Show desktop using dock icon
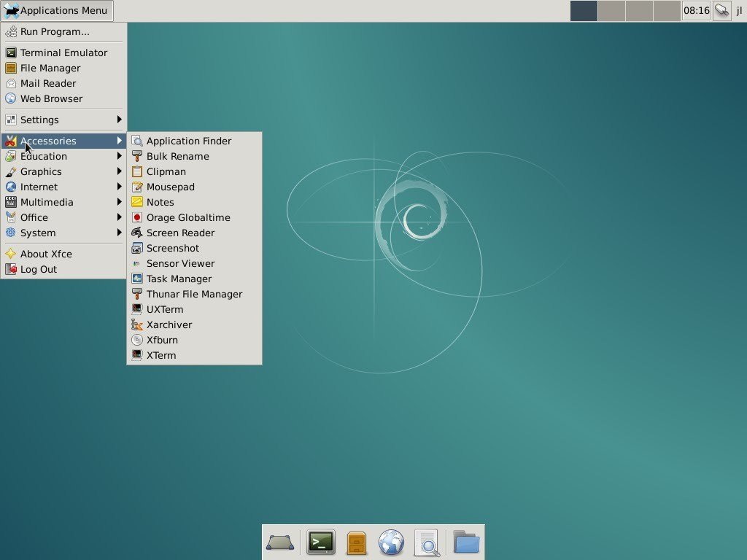 point(280,542)
